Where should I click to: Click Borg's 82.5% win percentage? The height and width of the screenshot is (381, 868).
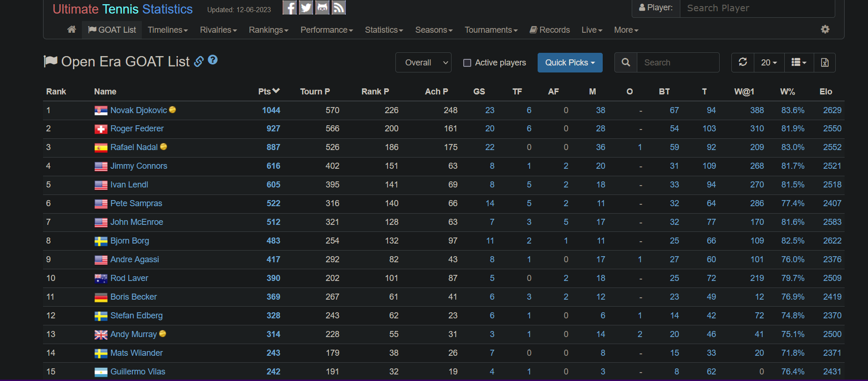[793, 241]
